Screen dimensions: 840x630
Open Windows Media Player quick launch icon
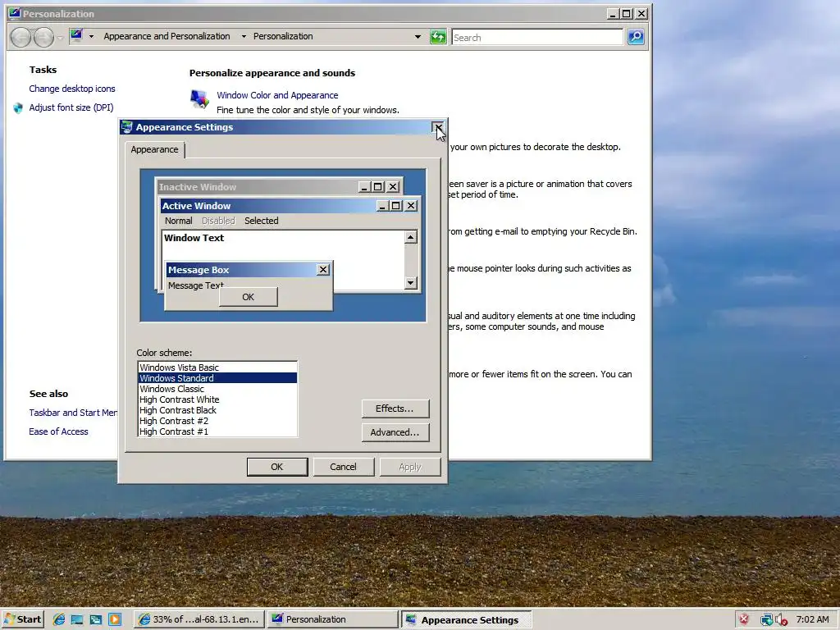point(115,619)
